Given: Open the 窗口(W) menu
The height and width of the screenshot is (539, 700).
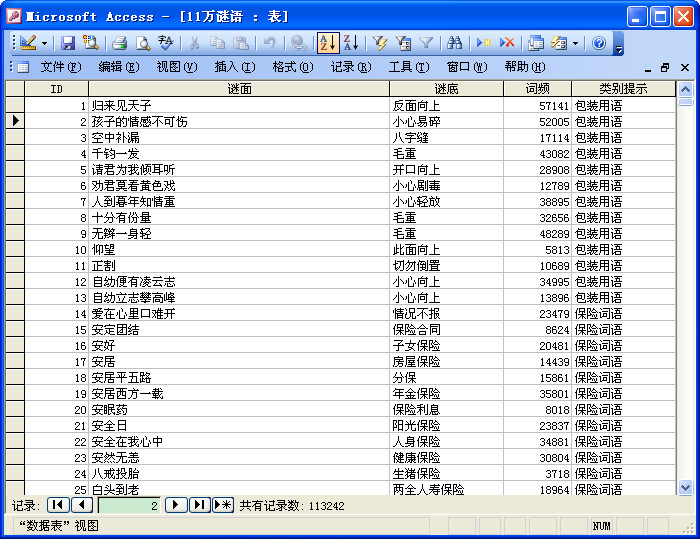Looking at the screenshot, I should tap(467, 67).
